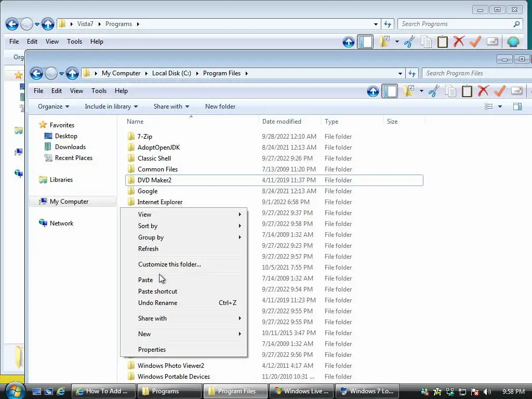Click Show Desktop icon on taskbar

coord(37,391)
